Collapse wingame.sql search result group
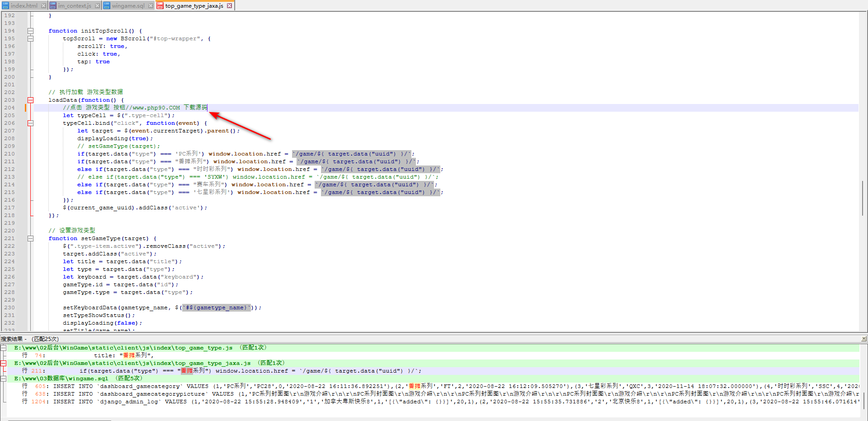Screen dimensions: 868x421 pyautogui.click(x=3, y=378)
